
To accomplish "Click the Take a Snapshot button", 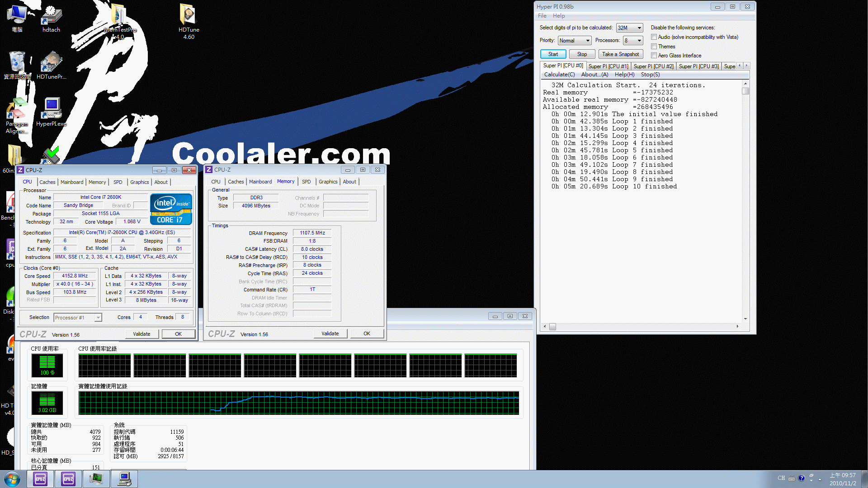I will pos(620,54).
